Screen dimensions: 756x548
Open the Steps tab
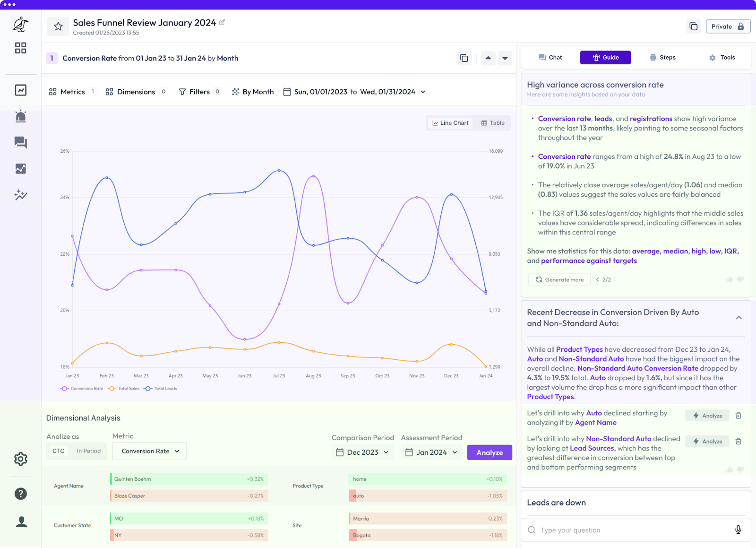(662, 58)
